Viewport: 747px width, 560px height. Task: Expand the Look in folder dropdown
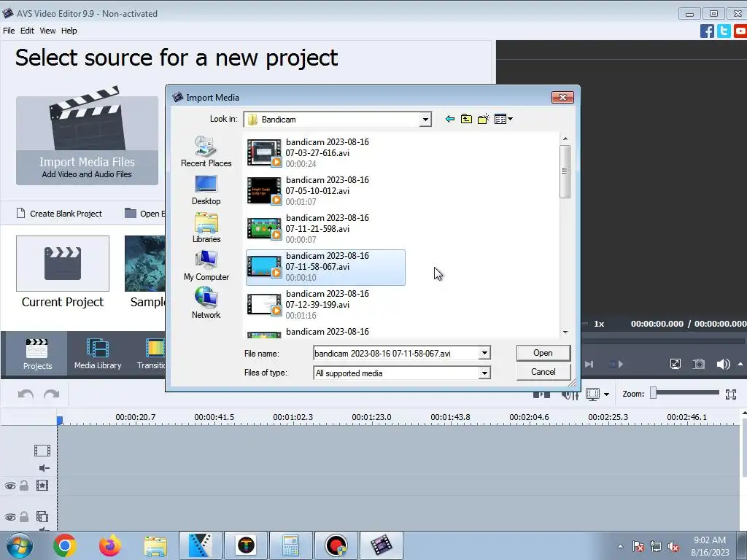[x=425, y=120]
